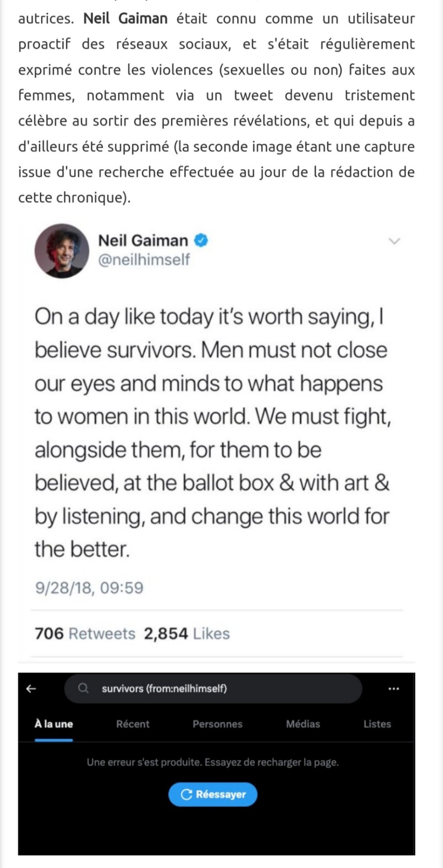The width and height of the screenshot is (443, 868).
Task: Click Neil Gaiman's profile avatar
Action: (62, 251)
